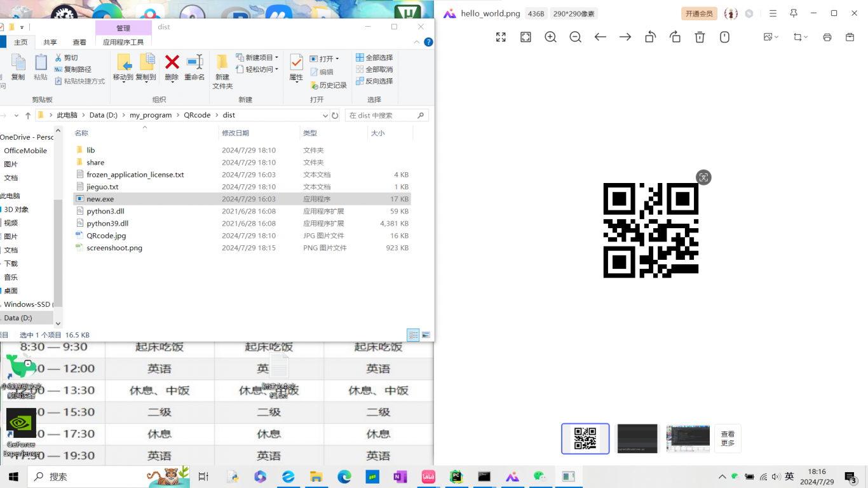The height and width of the screenshot is (488, 868).
Task: Open the toolbox icon in viewer toolbar
Action: pos(850,37)
